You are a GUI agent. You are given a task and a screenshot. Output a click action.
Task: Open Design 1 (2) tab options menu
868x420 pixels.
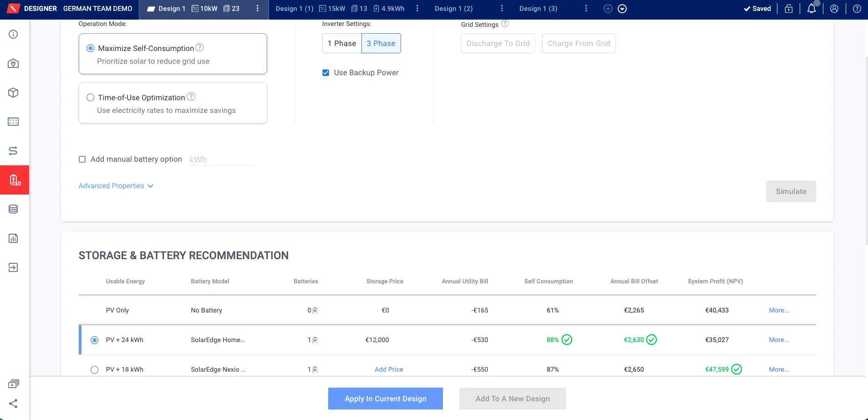pos(502,9)
